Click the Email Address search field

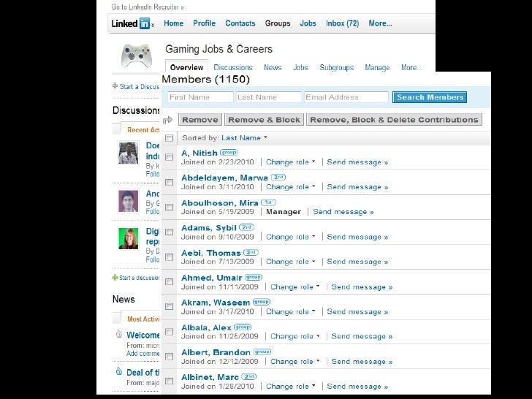pos(346,97)
